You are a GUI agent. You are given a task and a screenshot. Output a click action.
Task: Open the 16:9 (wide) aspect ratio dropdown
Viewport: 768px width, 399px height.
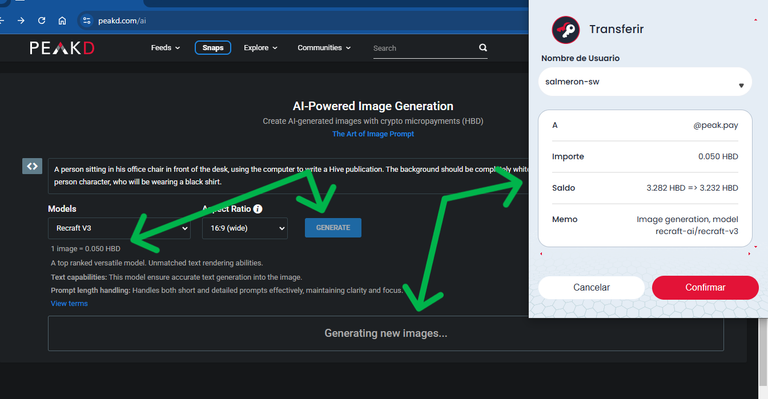(x=245, y=228)
